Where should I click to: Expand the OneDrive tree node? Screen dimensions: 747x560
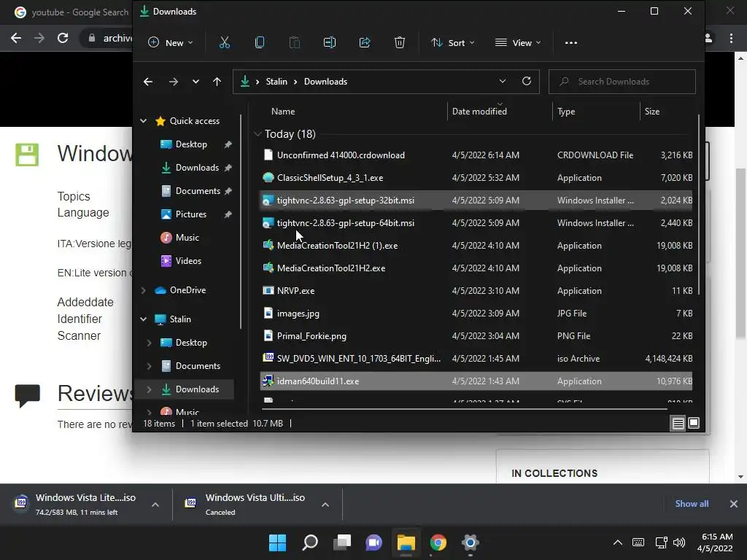[x=143, y=290]
